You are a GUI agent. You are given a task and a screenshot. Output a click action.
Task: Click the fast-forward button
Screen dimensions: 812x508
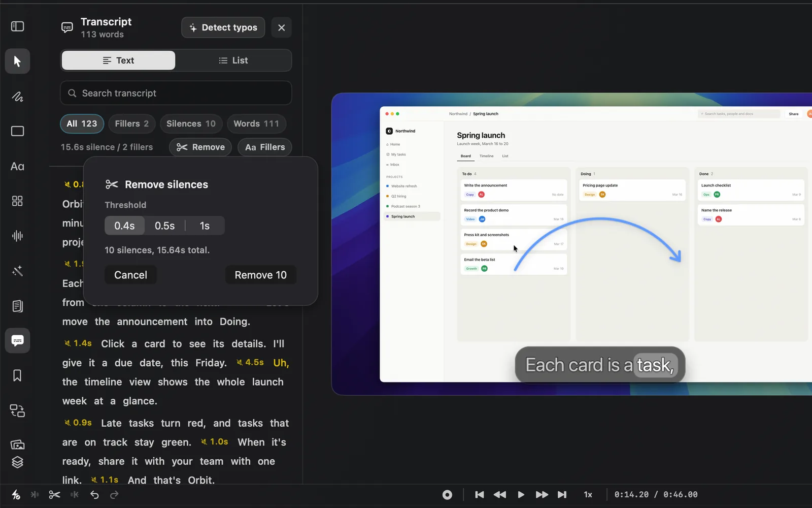pos(542,495)
